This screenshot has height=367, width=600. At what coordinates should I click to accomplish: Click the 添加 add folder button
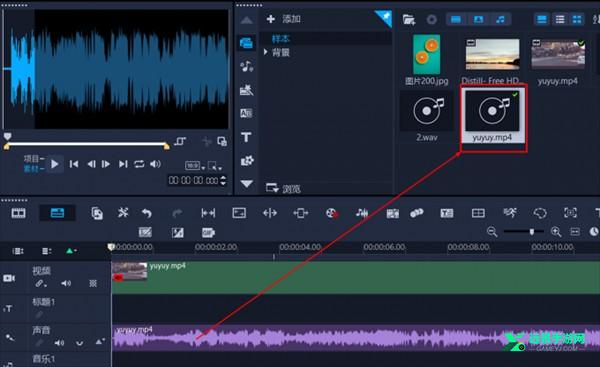pos(284,19)
